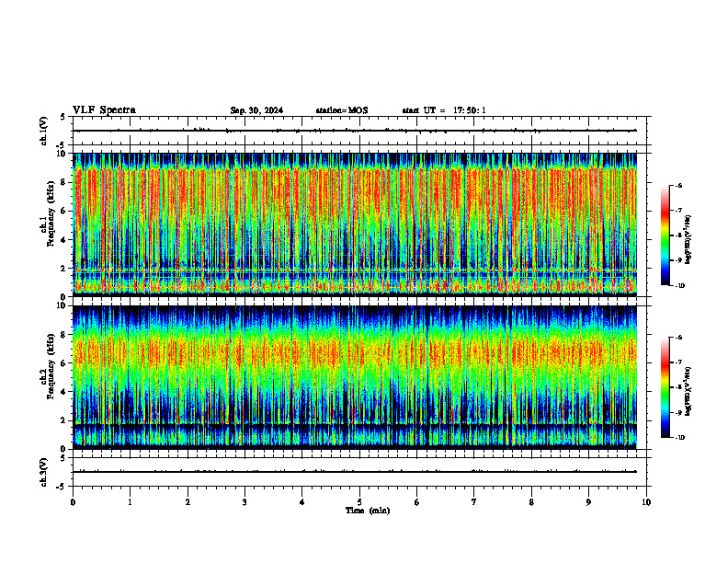Click the "5" tick on ch.1(V) axis

[63, 117]
